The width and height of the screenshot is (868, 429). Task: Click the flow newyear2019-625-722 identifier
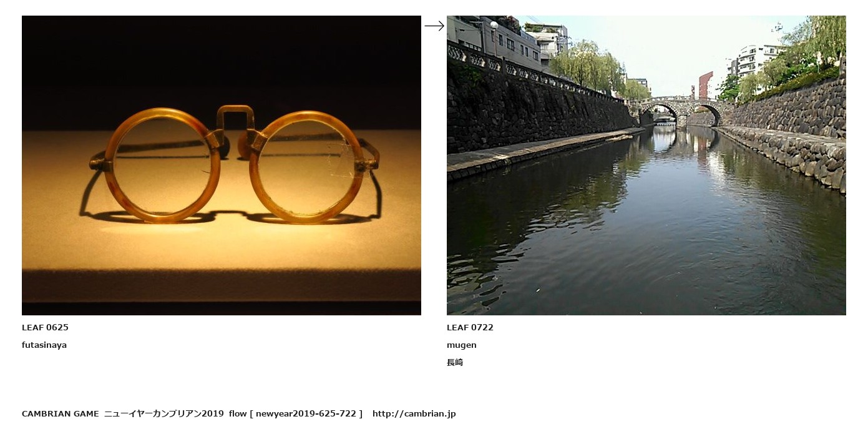(295, 413)
